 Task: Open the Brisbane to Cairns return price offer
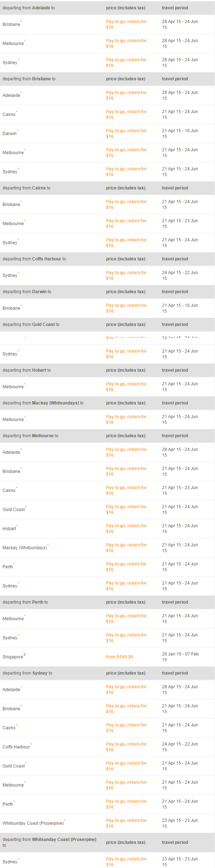[126, 115]
